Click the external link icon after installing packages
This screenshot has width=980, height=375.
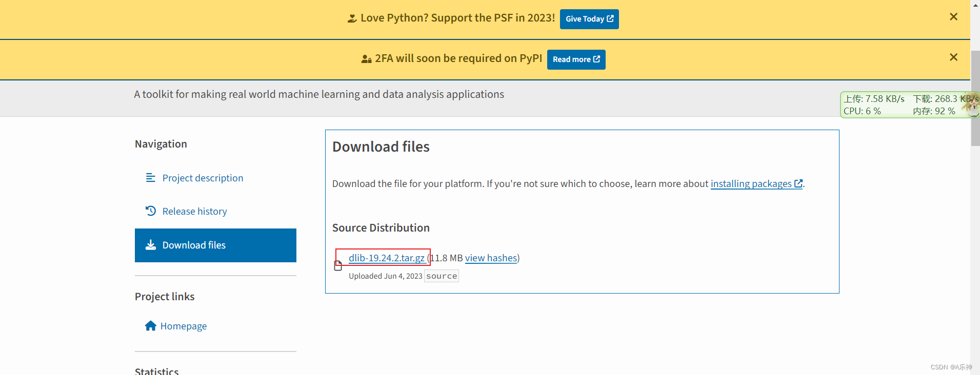pos(798,183)
